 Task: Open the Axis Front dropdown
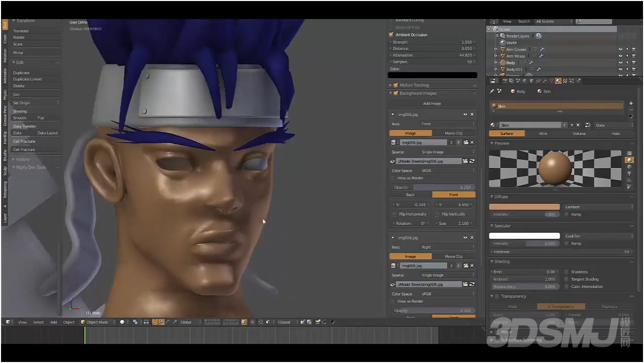tap(447, 124)
